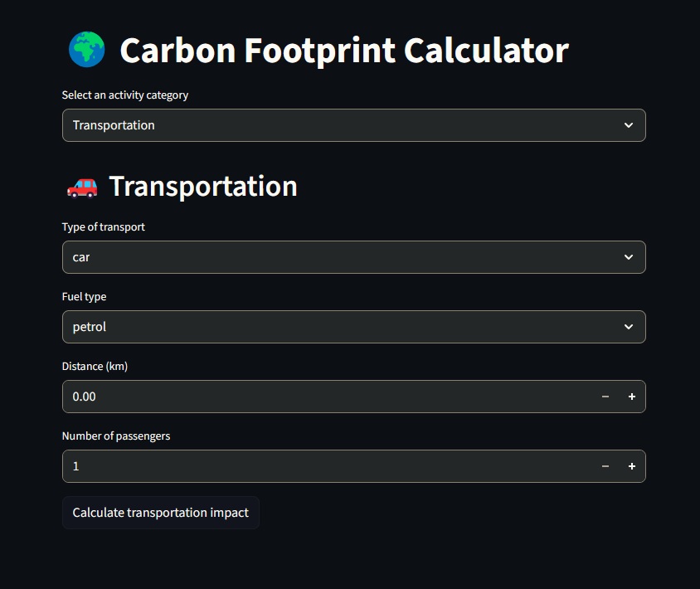The image size is (700, 589).
Task: Click the chevron on the category selector
Action: tap(629, 125)
